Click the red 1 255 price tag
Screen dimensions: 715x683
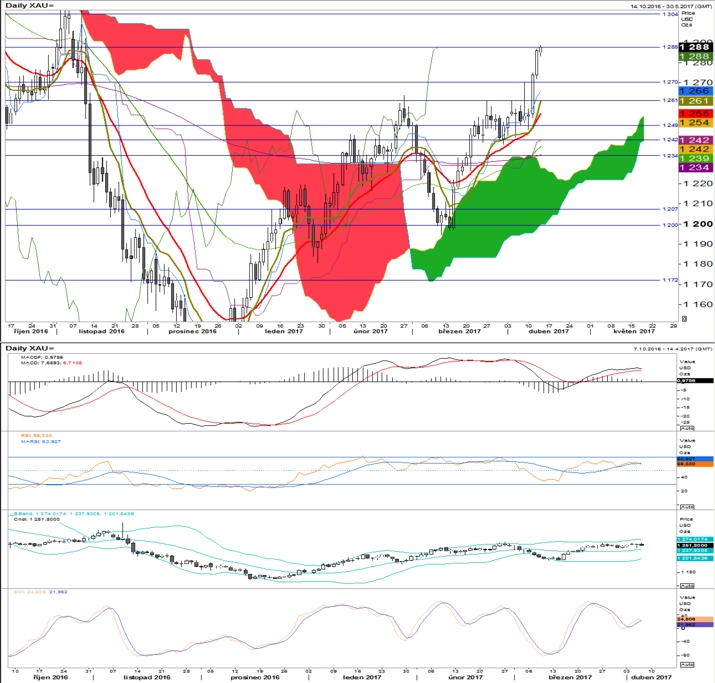coord(695,113)
